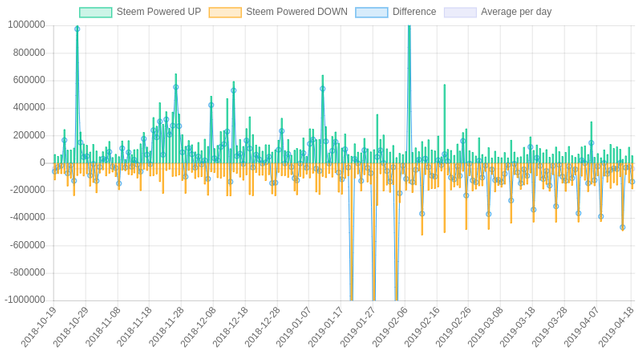Click the 2018-12-08 x-axis date label
Image resolution: width=640 pixels, height=361 pixels.
pos(198,327)
